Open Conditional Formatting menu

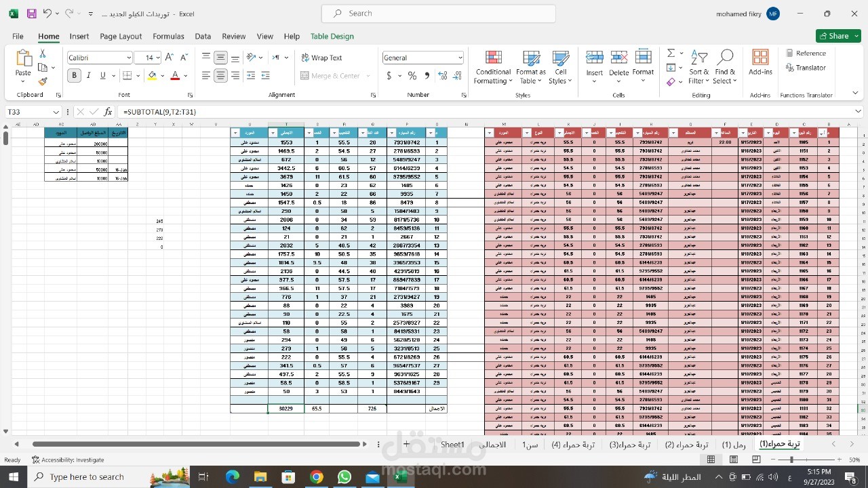tap(494, 67)
